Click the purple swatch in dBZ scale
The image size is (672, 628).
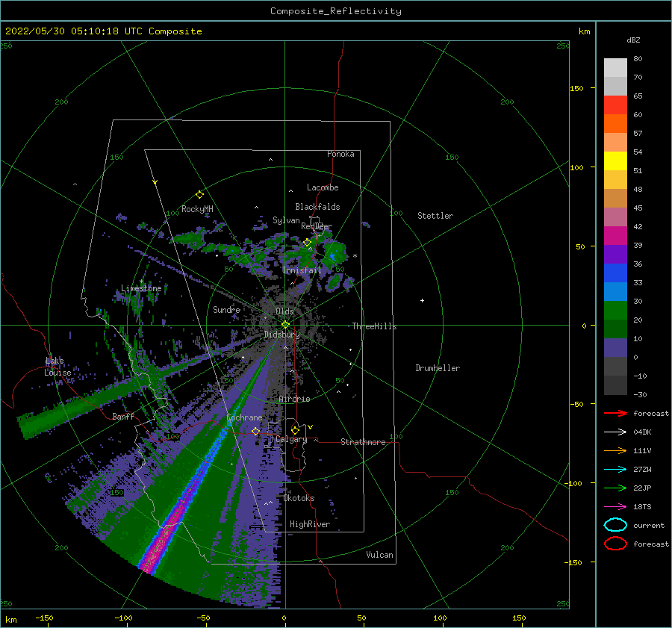(x=615, y=254)
